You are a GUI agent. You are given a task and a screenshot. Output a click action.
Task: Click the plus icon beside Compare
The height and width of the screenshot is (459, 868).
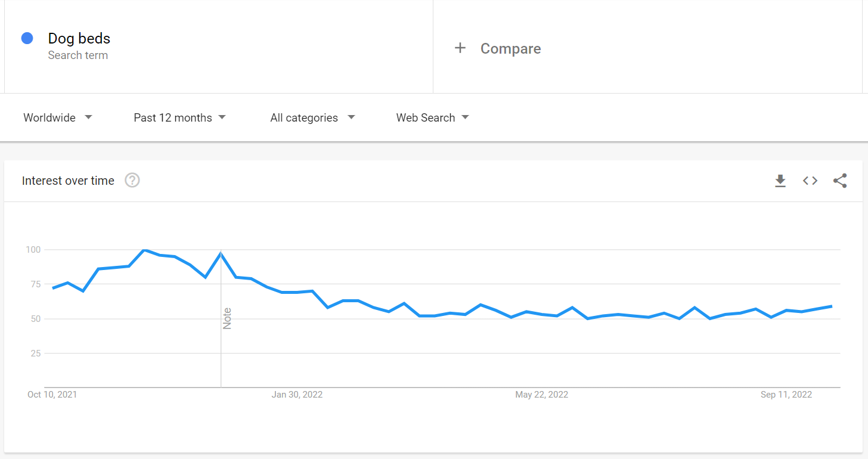460,48
